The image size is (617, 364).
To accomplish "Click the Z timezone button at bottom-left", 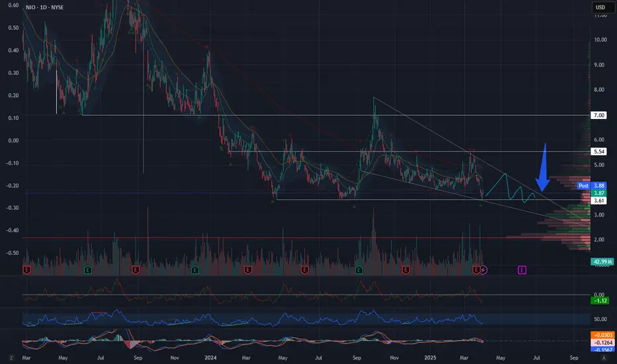I will [11, 357].
